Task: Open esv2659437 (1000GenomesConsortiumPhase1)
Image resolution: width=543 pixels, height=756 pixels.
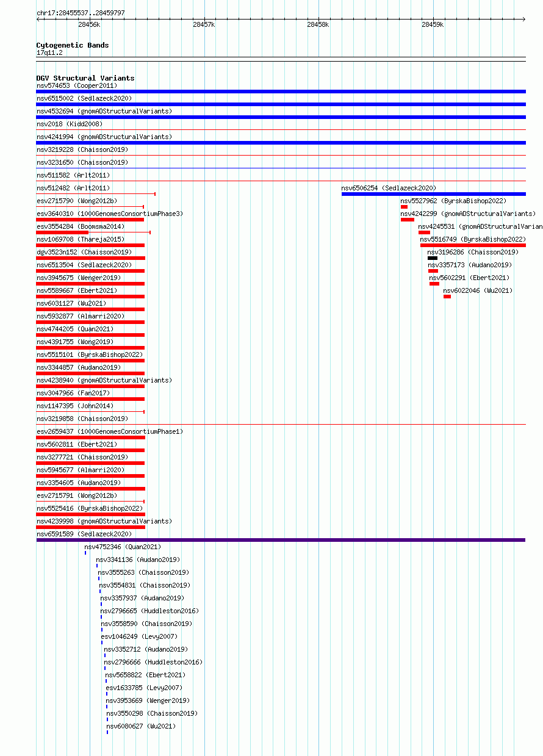Action: coord(110,431)
